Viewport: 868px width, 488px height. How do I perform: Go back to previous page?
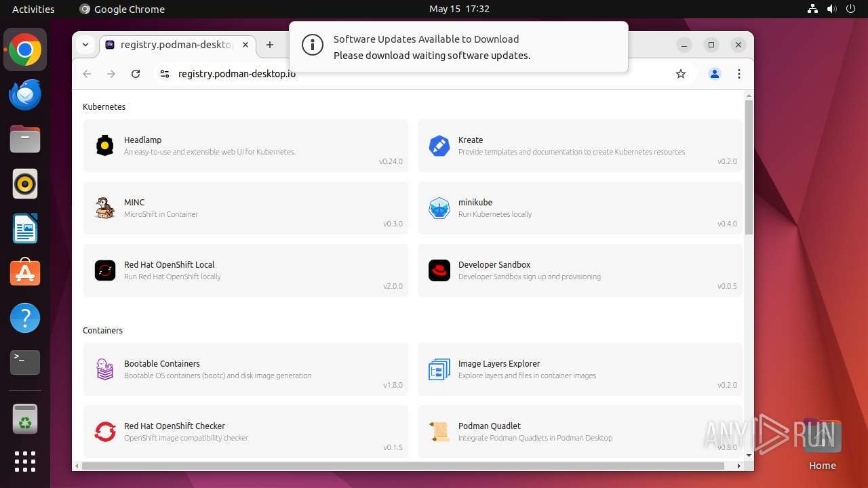(x=87, y=74)
